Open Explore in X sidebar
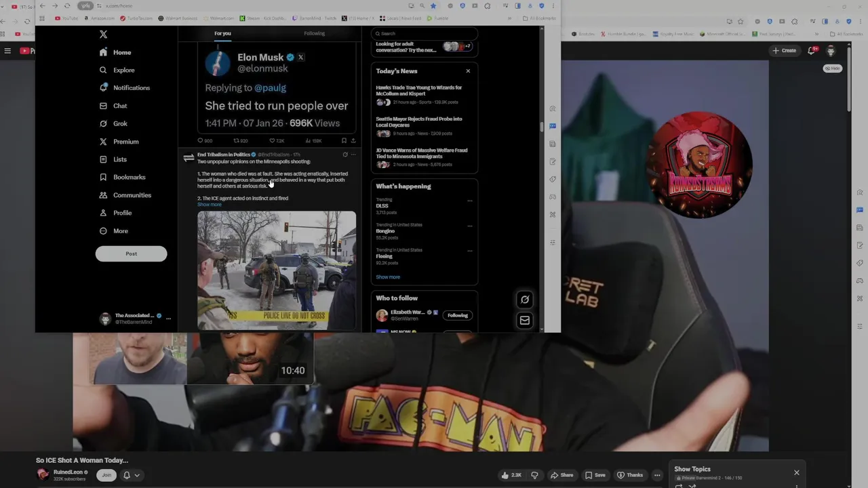 click(117, 70)
